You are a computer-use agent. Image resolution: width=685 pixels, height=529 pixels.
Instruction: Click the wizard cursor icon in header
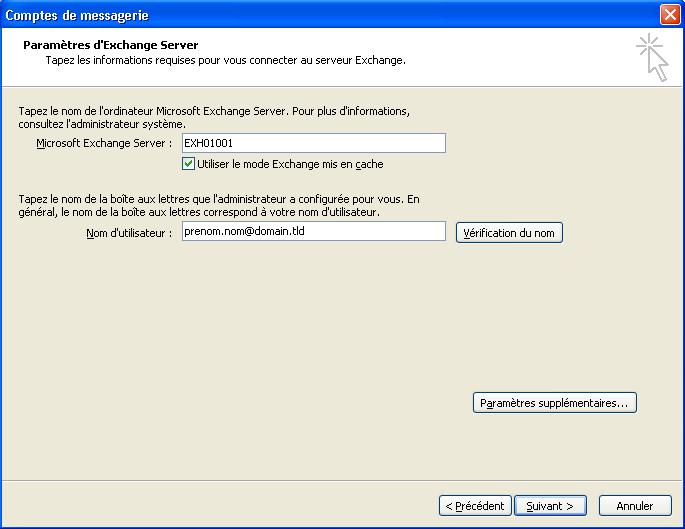coord(653,57)
